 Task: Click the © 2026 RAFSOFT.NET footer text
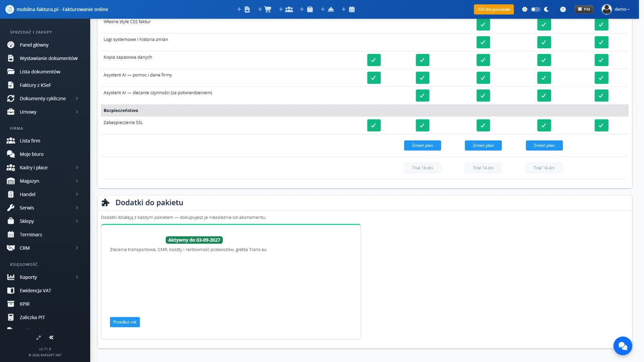coord(45,355)
